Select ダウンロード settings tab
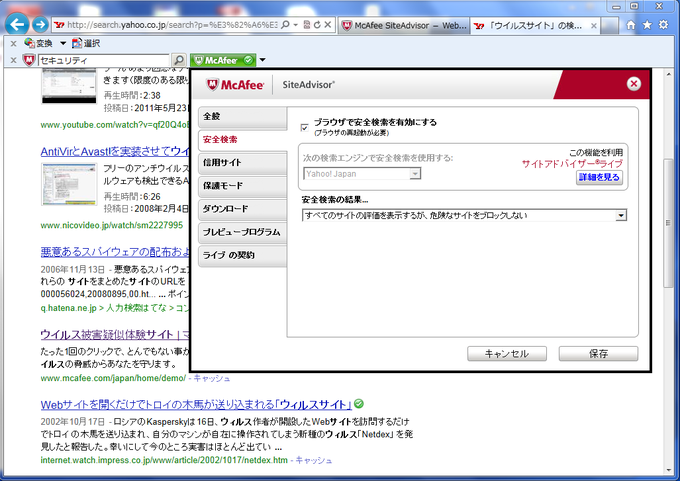 (x=242, y=209)
